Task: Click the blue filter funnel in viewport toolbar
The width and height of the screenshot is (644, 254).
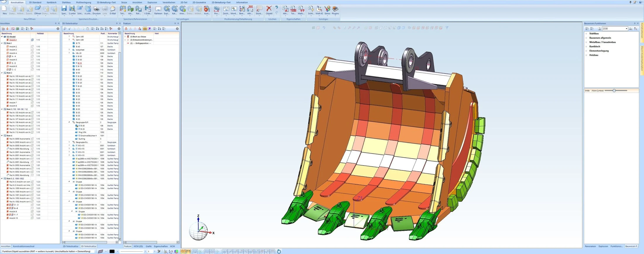Action: click(x=447, y=28)
